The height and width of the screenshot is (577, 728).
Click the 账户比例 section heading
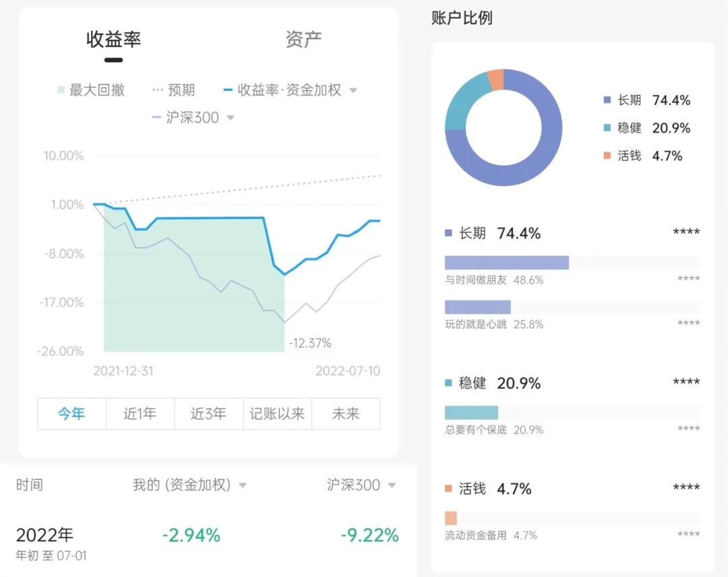click(462, 18)
